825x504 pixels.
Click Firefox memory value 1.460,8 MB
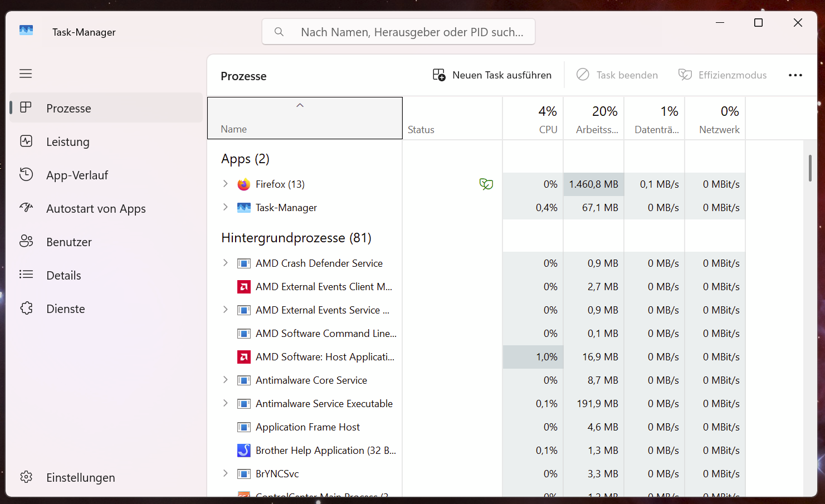point(594,184)
